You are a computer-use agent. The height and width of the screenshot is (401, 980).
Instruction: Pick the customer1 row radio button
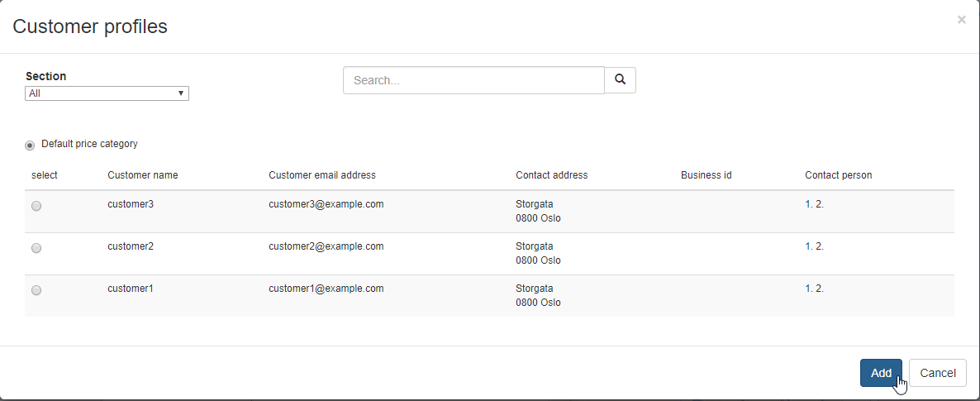36,290
